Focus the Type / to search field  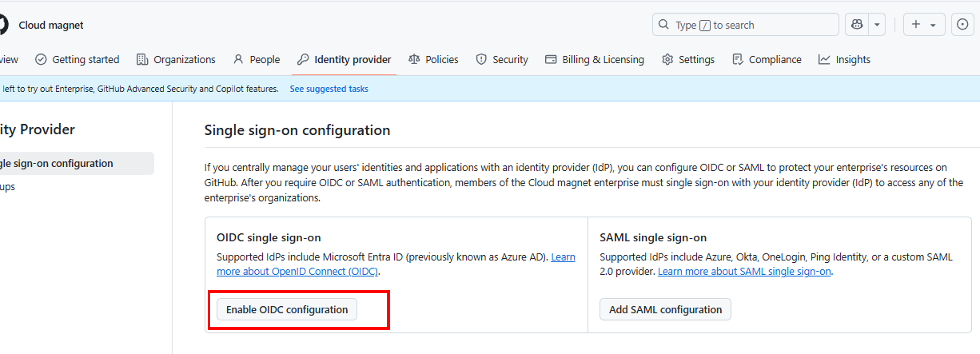[x=745, y=25]
